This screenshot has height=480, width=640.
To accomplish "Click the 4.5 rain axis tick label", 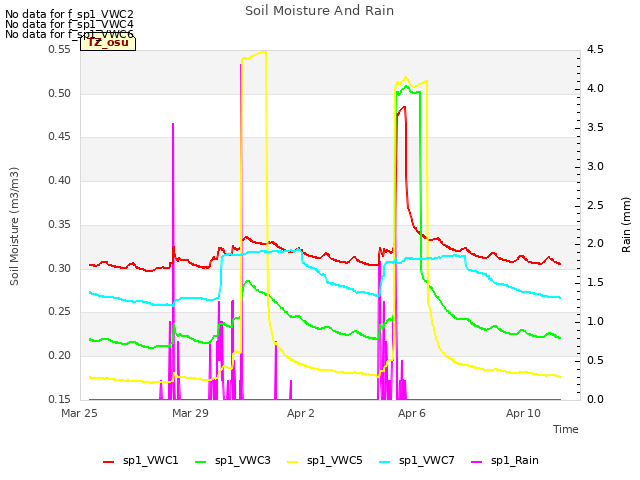I will pyautogui.click(x=595, y=50).
